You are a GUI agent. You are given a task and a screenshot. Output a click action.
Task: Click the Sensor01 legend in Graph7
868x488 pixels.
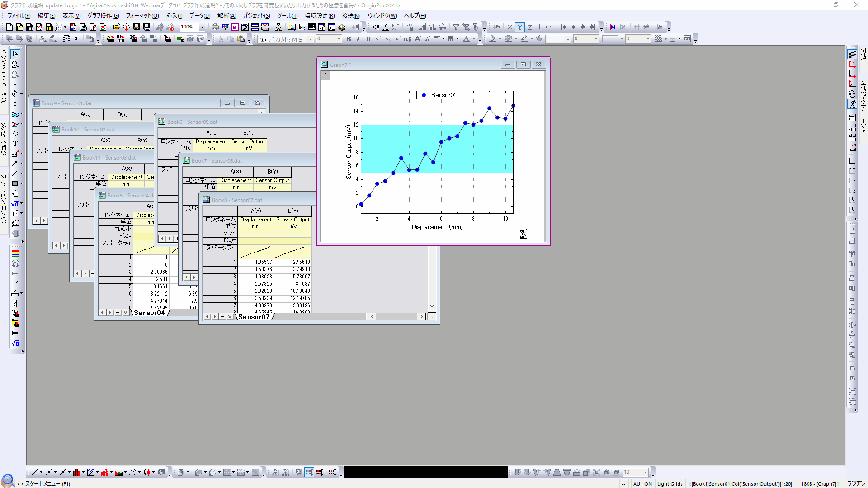pyautogui.click(x=437, y=95)
